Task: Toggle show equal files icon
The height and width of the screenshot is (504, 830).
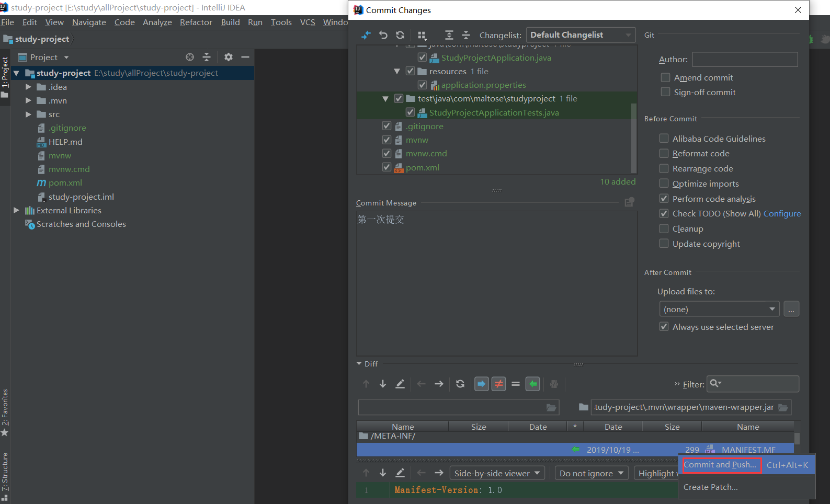Action: click(x=516, y=384)
